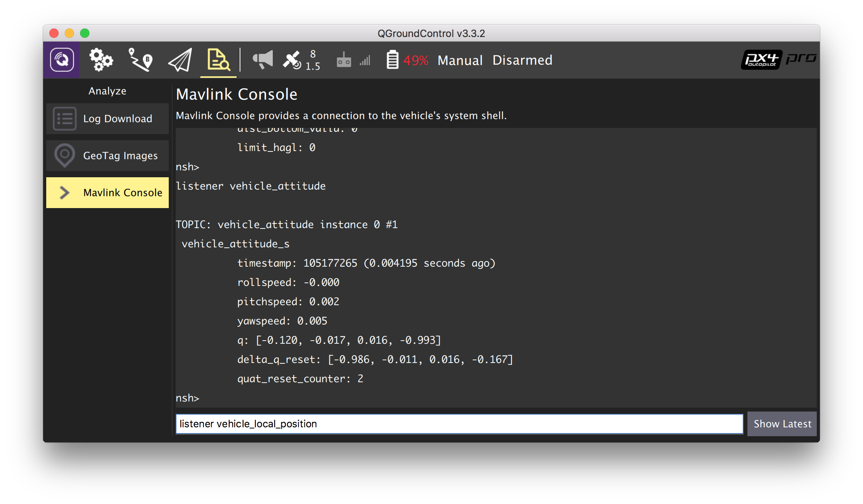Select the Analyze sidebar item
The height and width of the screenshot is (504, 863).
(107, 91)
